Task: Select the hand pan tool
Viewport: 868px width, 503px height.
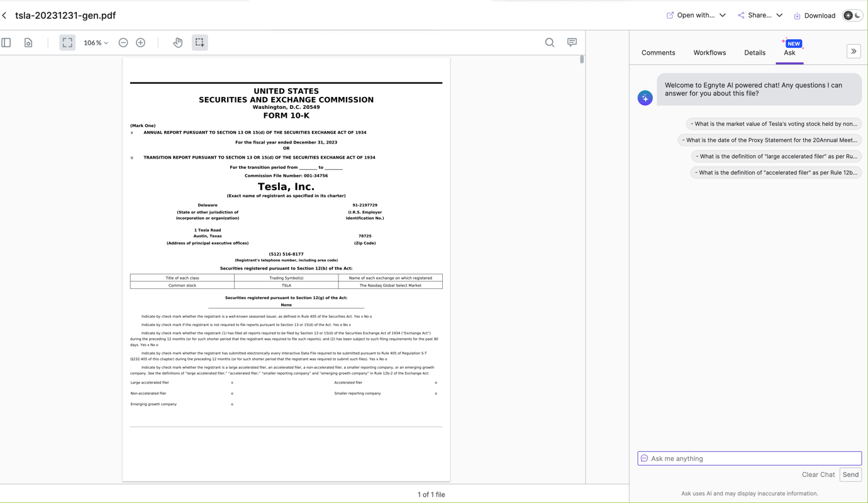Action: (x=178, y=43)
